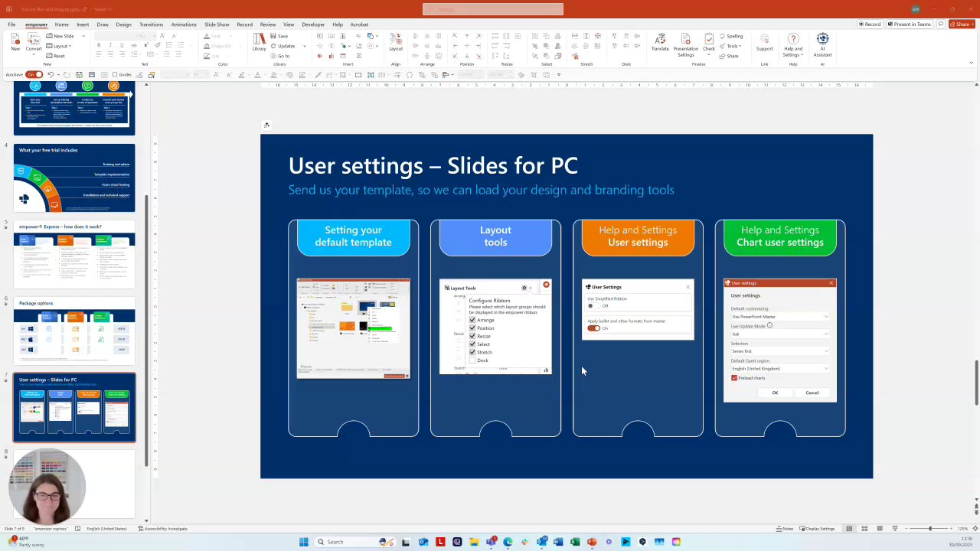The image size is (980, 551).
Task: Click the Layout icon in the Align group
Action: [x=396, y=42]
